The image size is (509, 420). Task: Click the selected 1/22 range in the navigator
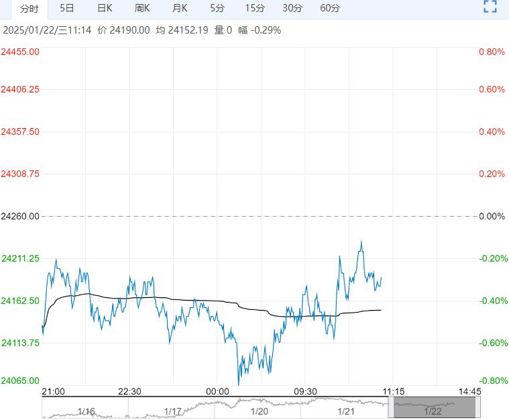coord(434,407)
